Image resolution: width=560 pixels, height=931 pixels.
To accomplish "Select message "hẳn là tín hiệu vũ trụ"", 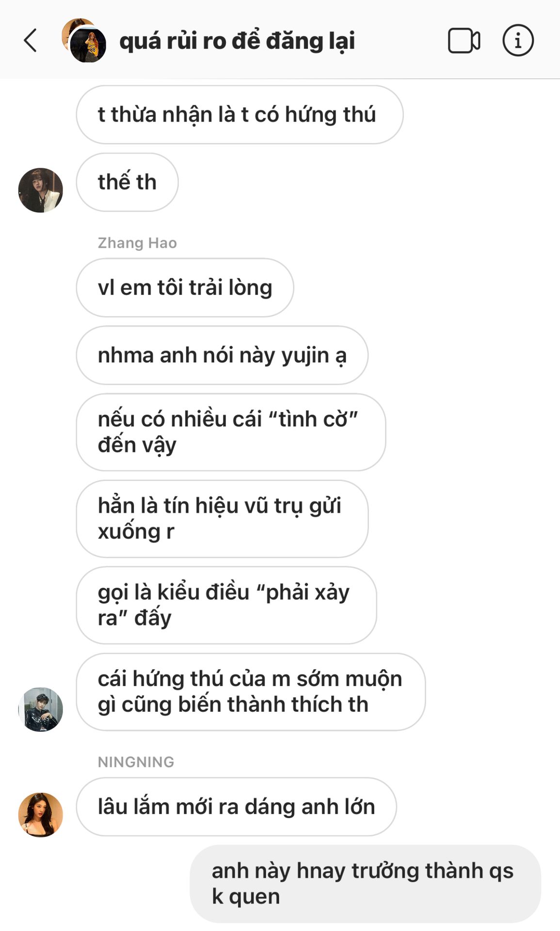I will click(x=222, y=518).
